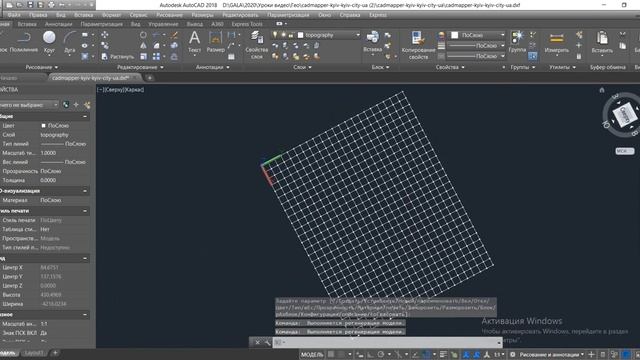Click the Quick Select icon in Properties palette
Screen dimensions: 640x360
87,105
